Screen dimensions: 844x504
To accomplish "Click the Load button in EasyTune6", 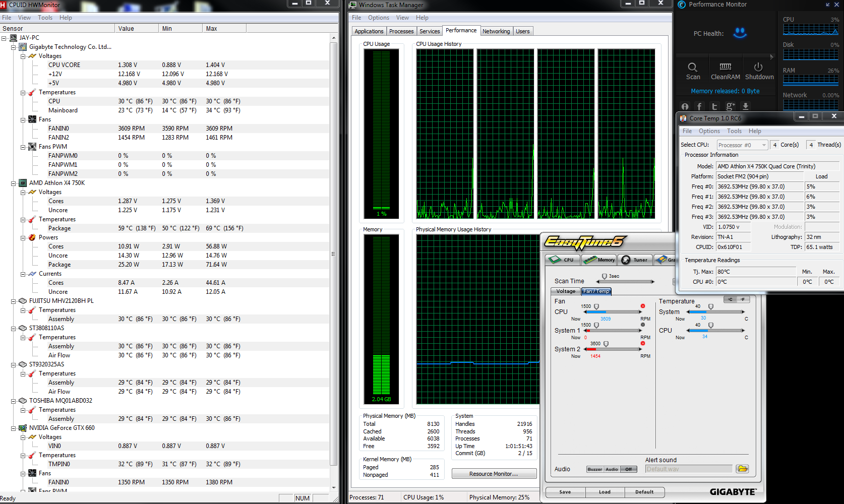I will click(x=605, y=492).
